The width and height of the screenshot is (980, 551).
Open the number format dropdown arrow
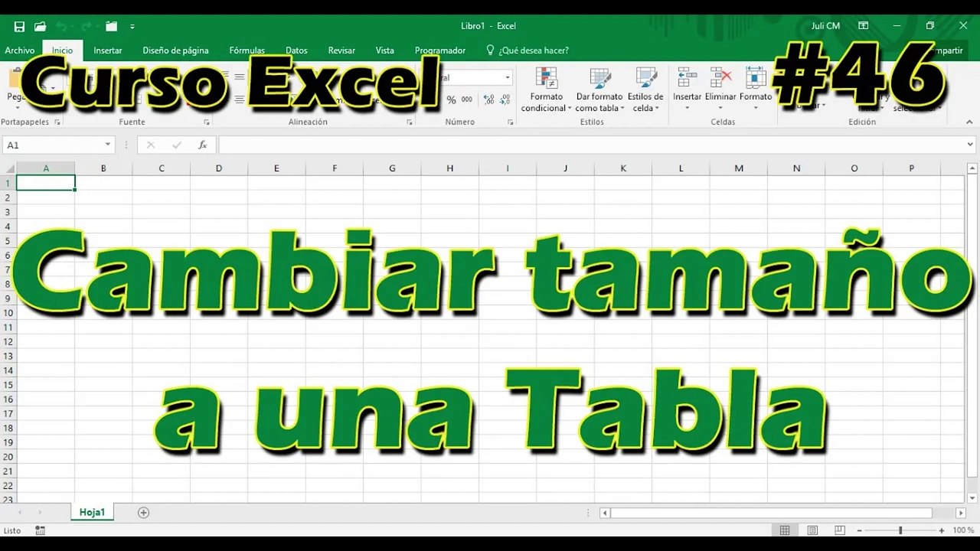point(507,77)
